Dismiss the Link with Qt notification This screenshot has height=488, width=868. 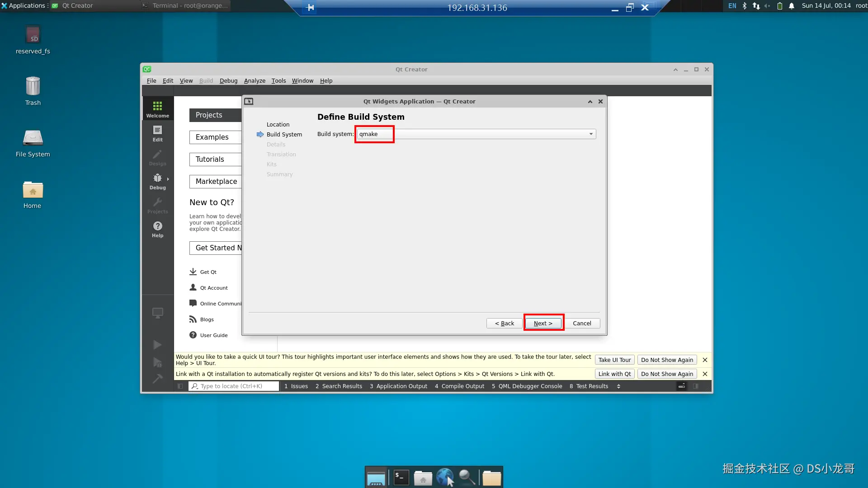pyautogui.click(x=705, y=374)
